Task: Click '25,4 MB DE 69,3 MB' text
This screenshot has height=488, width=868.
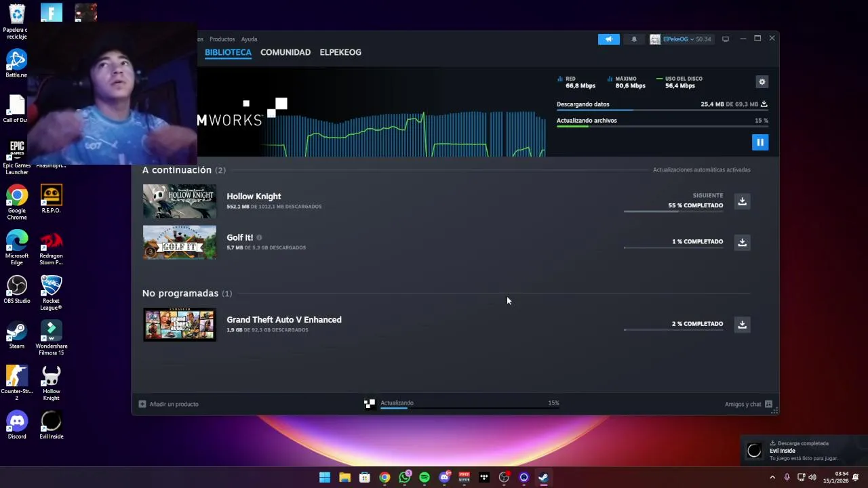Action: [729, 104]
